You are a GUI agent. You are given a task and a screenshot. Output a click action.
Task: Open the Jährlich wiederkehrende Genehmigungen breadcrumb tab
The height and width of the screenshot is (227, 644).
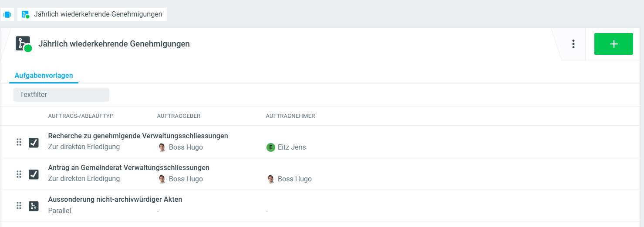92,14
